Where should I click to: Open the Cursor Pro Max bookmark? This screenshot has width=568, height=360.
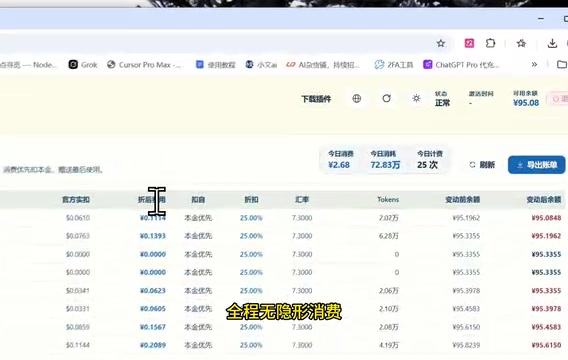coord(145,64)
